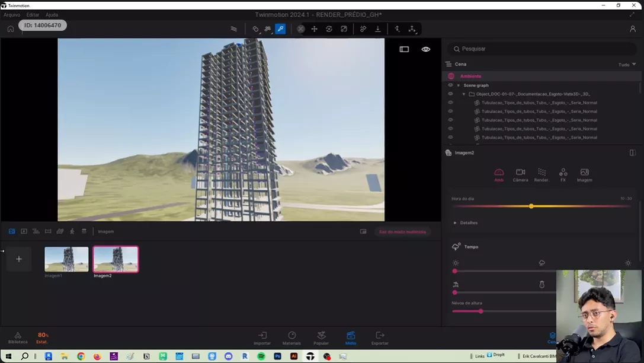Activate the move translate gizmo tool
The width and height of the screenshot is (644, 363).
tap(315, 28)
